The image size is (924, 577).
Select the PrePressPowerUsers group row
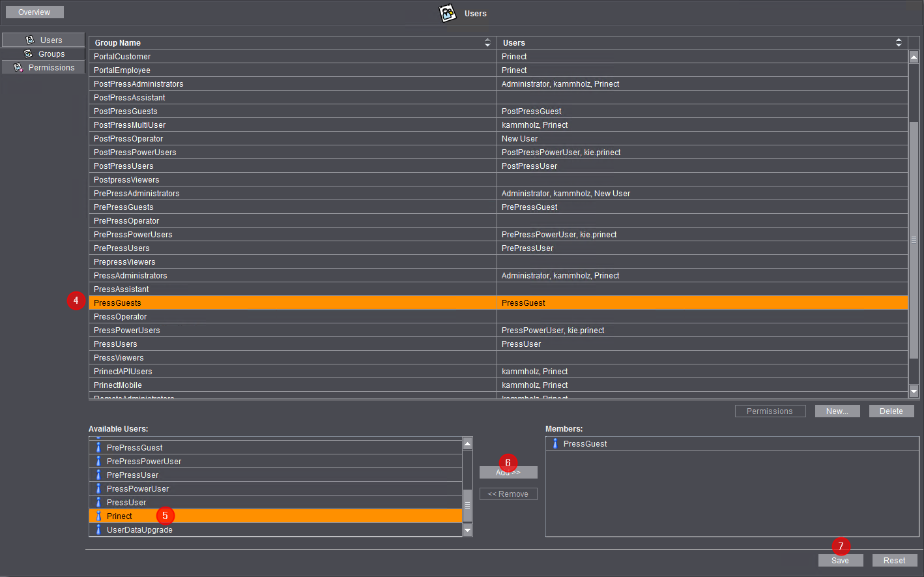(498, 234)
